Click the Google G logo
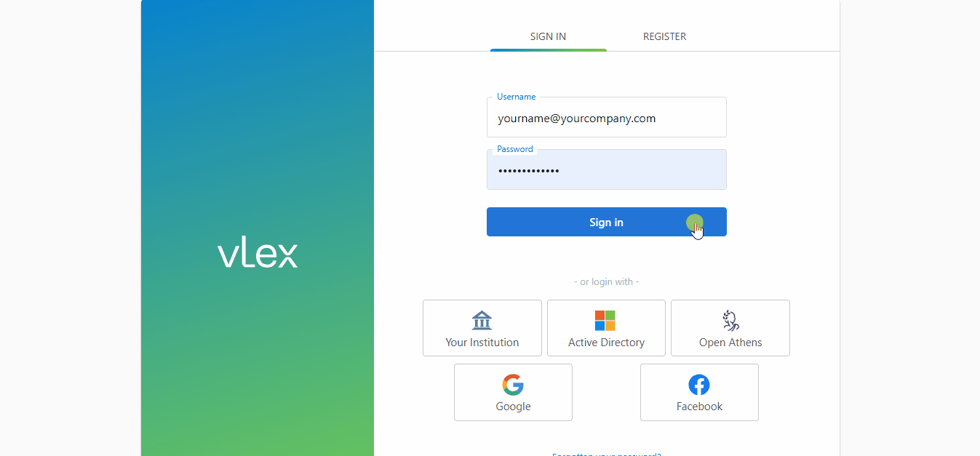This screenshot has height=456, width=980. click(513, 385)
